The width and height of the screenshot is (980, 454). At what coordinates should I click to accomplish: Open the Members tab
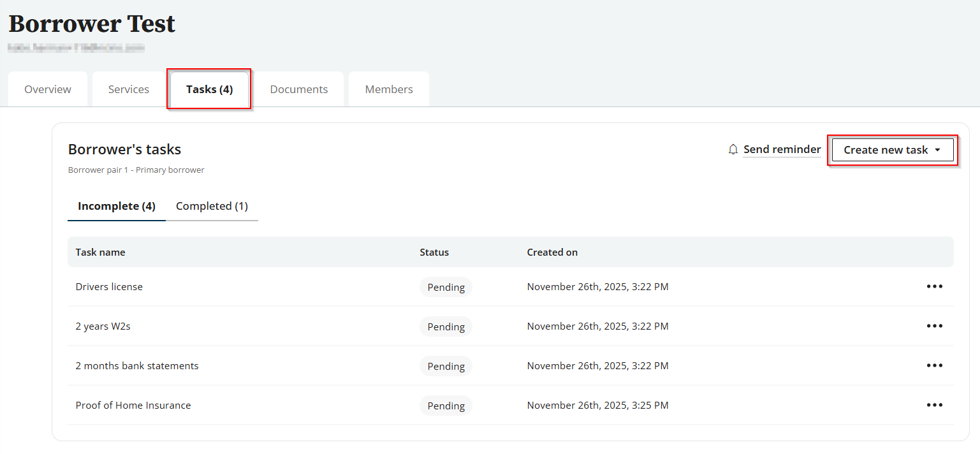(x=388, y=89)
